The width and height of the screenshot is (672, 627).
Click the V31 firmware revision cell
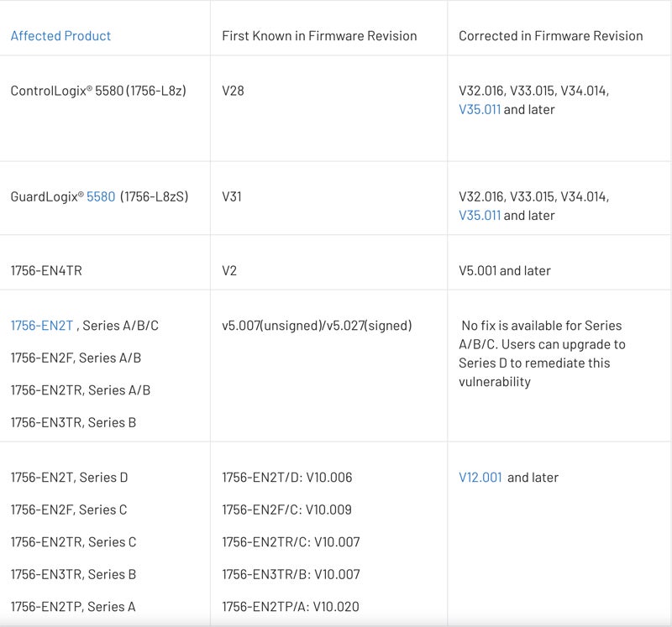233,197
